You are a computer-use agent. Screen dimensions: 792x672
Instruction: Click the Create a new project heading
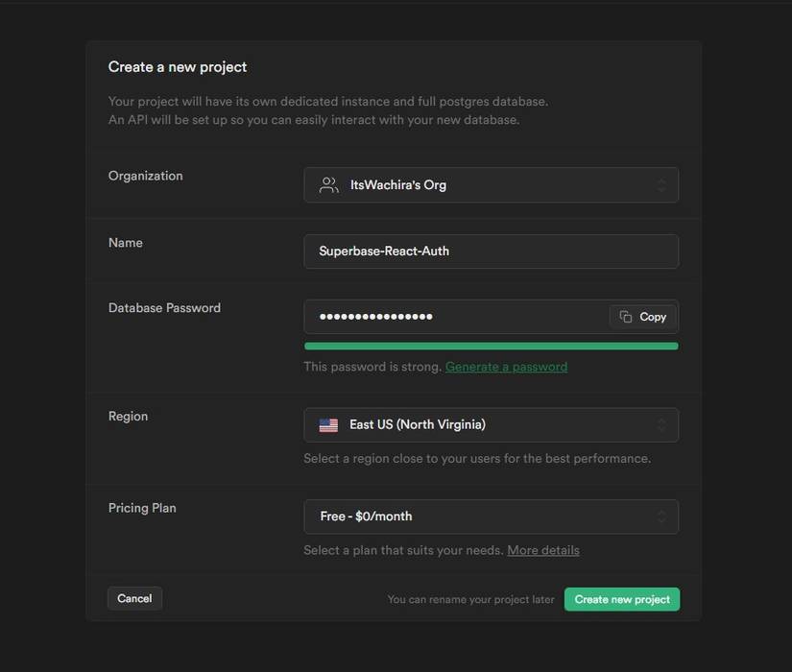pyautogui.click(x=178, y=67)
